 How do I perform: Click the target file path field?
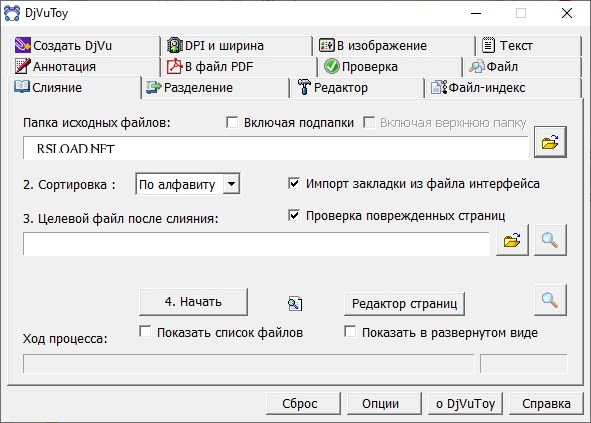click(x=256, y=244)
